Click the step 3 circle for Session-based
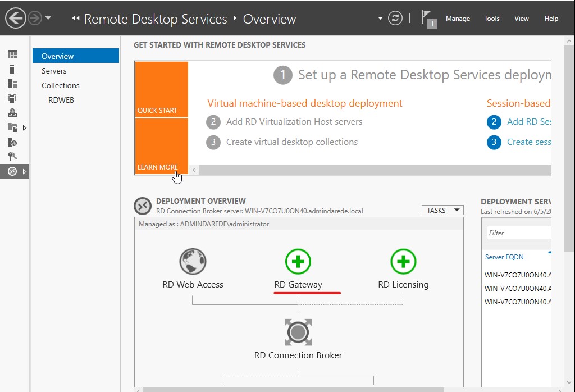The height and width of the screenshot is (392, 575). click(x=494, y=142)
